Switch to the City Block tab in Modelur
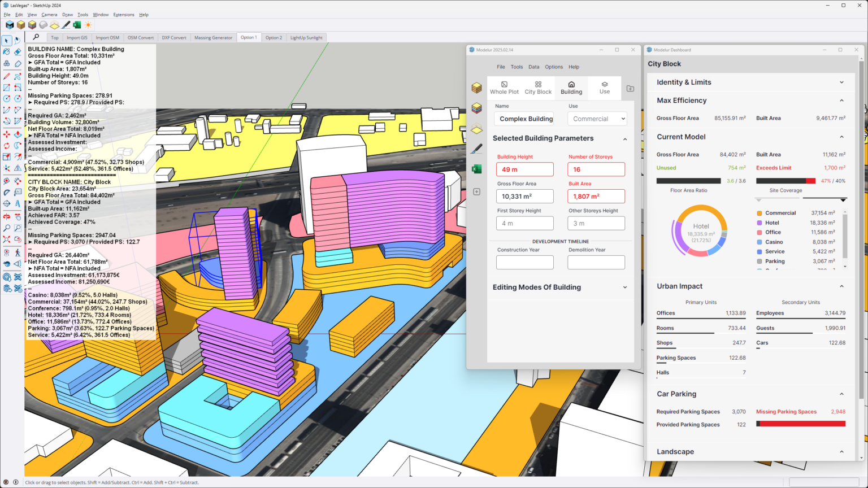This screenshot has width=868, height=488. 538,88
